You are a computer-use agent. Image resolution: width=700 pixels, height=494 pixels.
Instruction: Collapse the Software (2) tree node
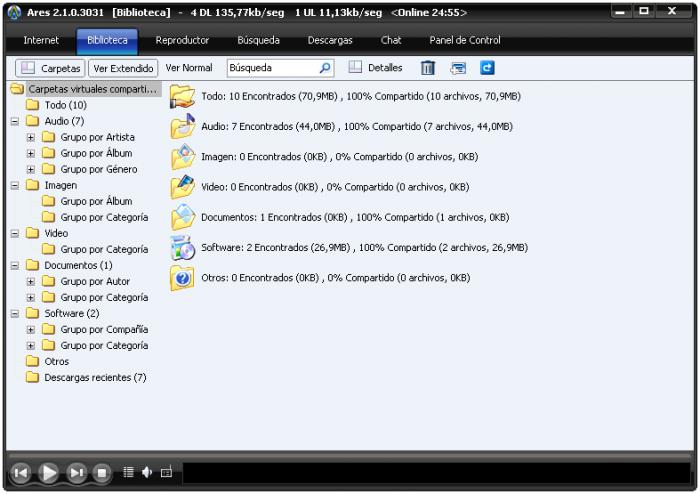point(15,314)
